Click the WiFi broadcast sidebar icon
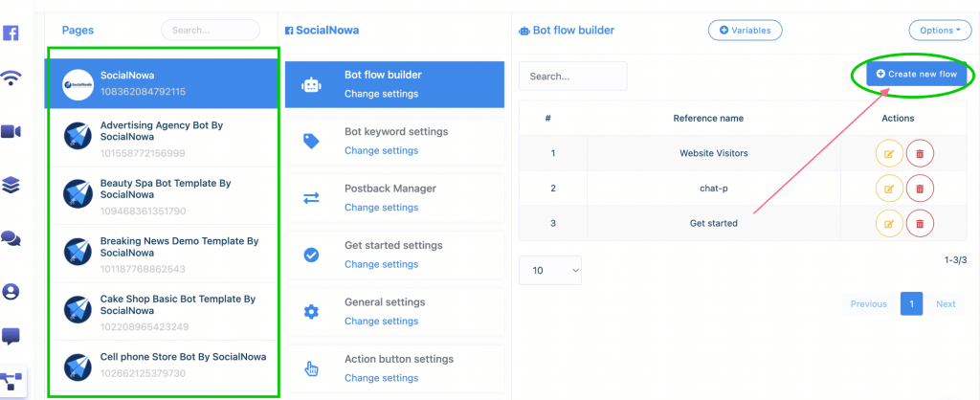 [11, 78]
